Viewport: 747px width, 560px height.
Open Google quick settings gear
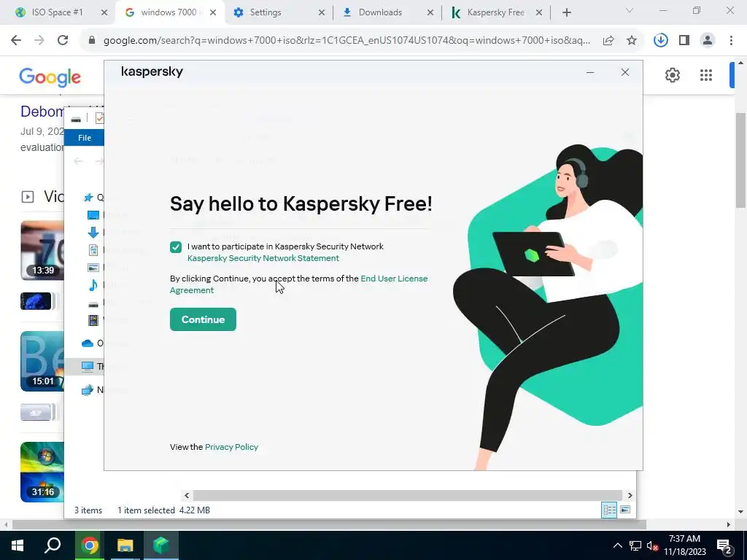(672, 75)
